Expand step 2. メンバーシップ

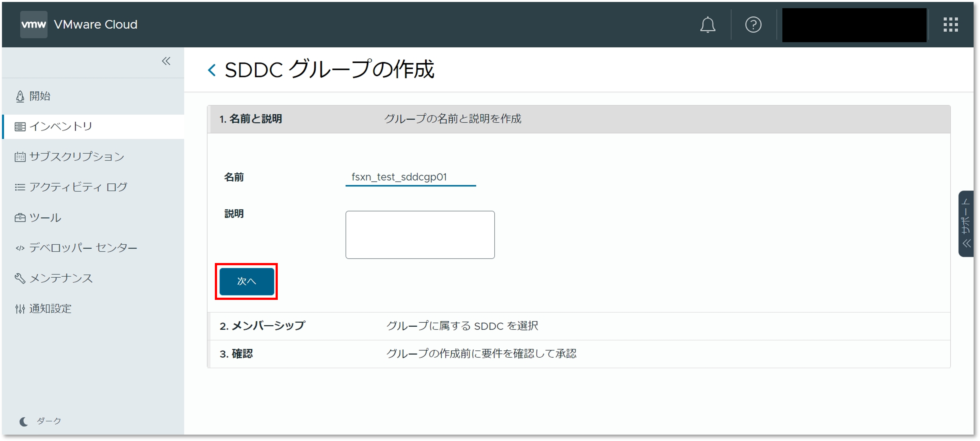pos(578,326)
